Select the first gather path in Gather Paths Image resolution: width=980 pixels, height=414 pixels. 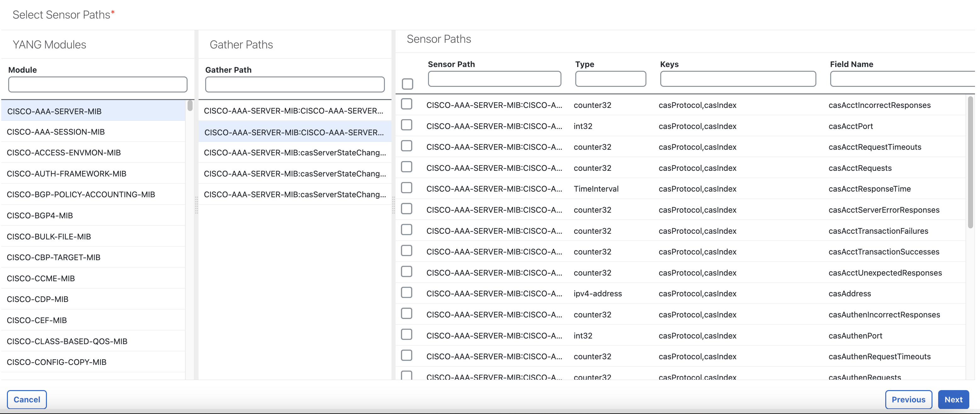tap(295, 111)
